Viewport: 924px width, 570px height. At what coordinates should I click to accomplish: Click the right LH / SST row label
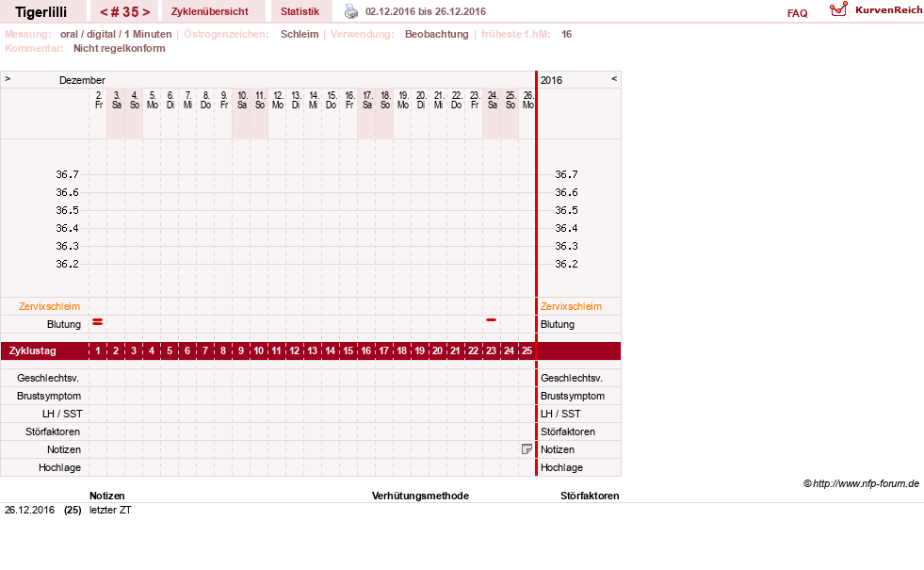[560, 414]
